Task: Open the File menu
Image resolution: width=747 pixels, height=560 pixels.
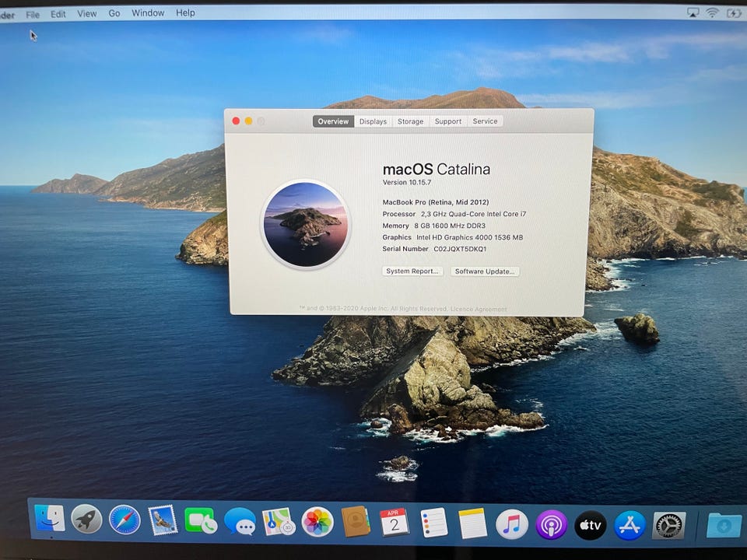Action: coord(33,15)
